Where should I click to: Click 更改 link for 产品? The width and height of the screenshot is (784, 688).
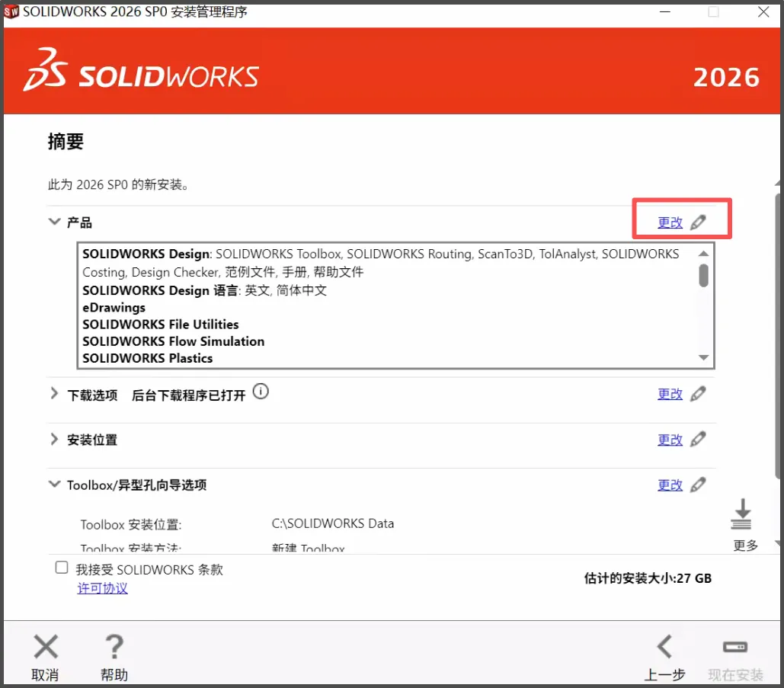(670, 222)
